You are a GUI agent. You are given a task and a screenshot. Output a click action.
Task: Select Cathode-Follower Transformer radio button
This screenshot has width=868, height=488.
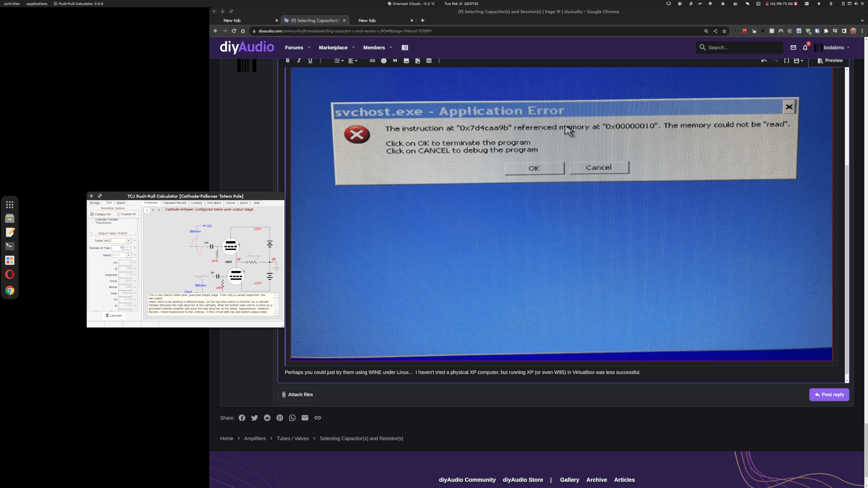93,221
